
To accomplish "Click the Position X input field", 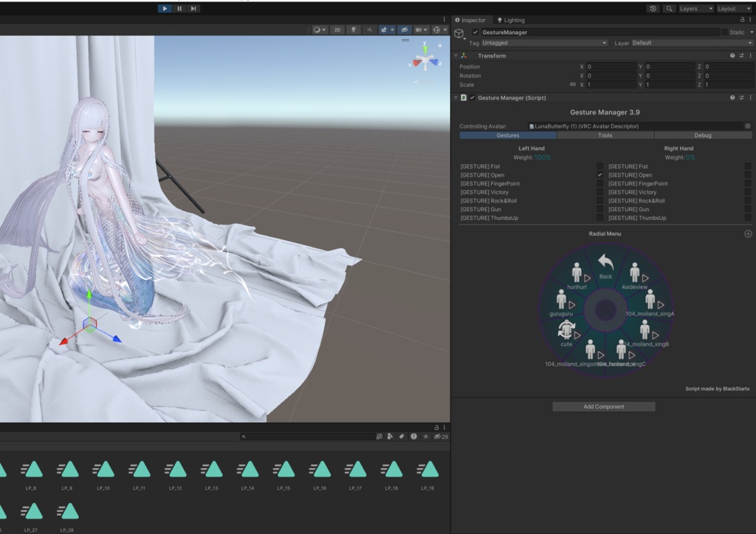I will (x=611, y=66).
